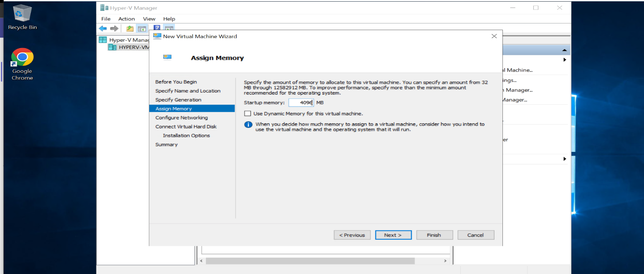Select the HYPERV-VM server tree node
Image resolution: width=644 pixels, height=274 pixels.
coord(129,47)
